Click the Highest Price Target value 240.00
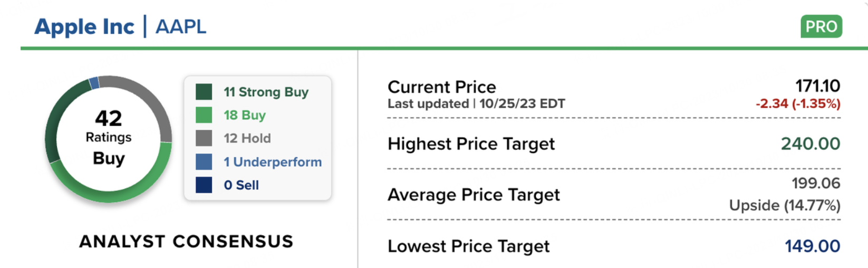The height and width of the screenshot is (268, 868). coord(810,143)
